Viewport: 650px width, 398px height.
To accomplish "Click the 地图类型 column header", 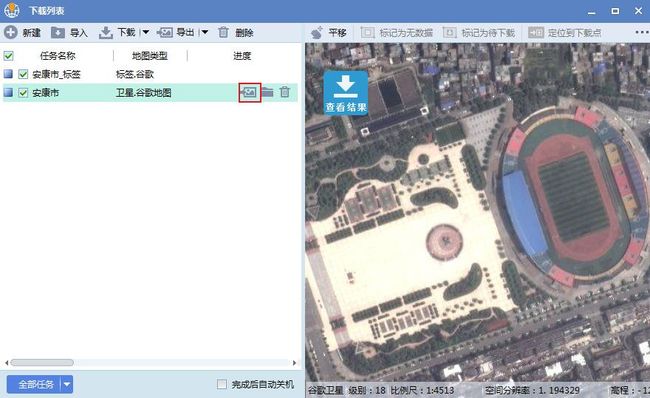I will point(150,56).
